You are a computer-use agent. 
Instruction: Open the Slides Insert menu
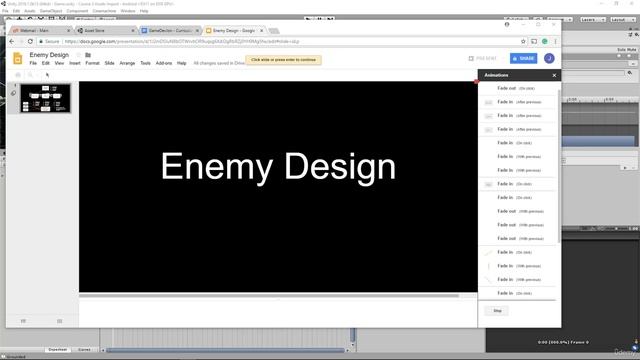(75, 63)
